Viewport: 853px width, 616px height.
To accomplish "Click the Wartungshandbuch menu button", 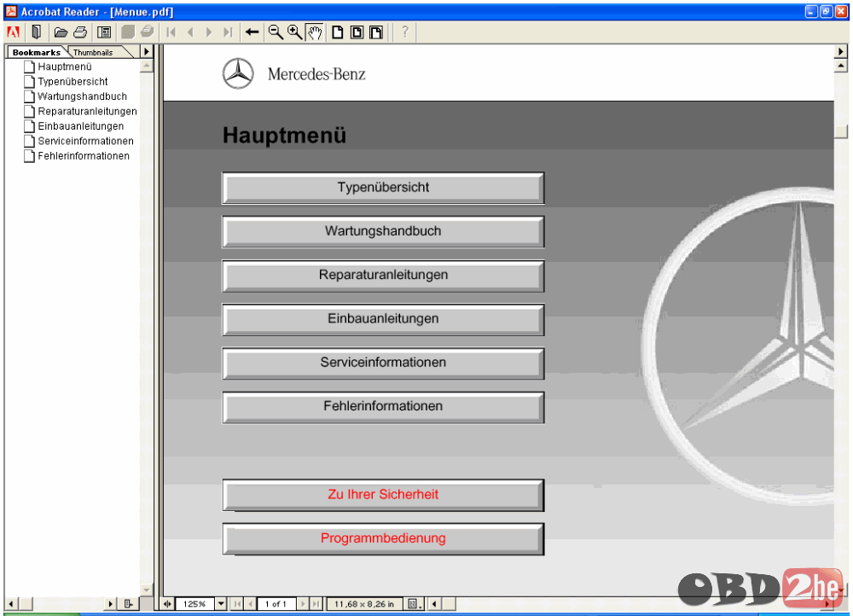I will coord(383,231).
